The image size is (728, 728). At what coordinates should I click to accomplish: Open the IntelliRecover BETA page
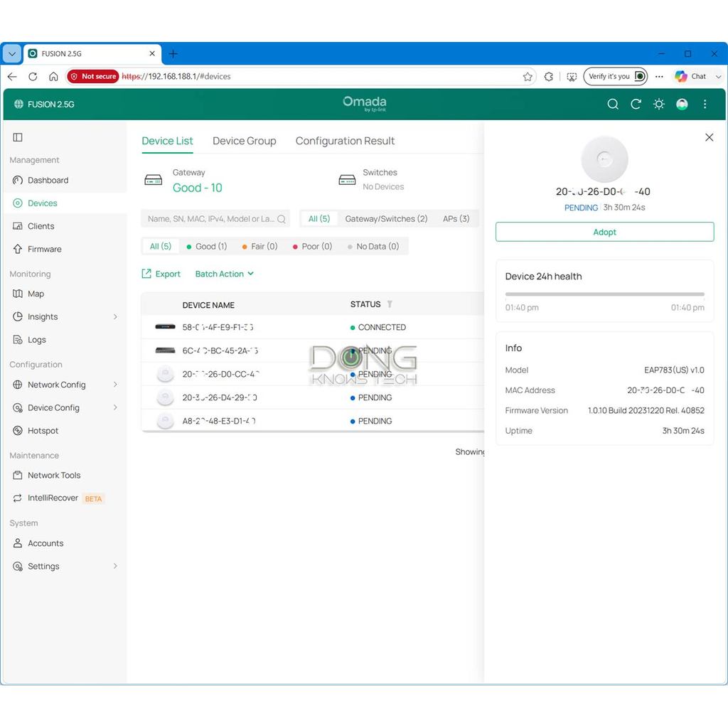coord(58,498)
